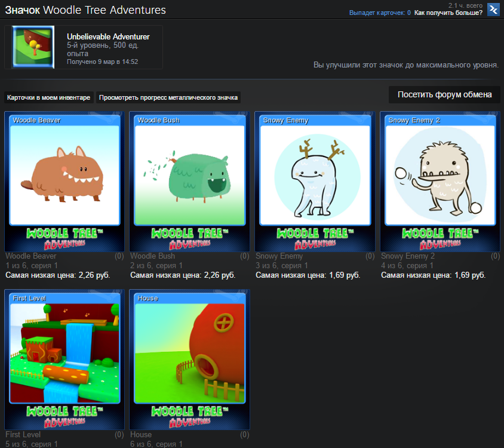
Task: Click 'Получено 9 мар в 14:52' text
Action: [x=103, y=62]
